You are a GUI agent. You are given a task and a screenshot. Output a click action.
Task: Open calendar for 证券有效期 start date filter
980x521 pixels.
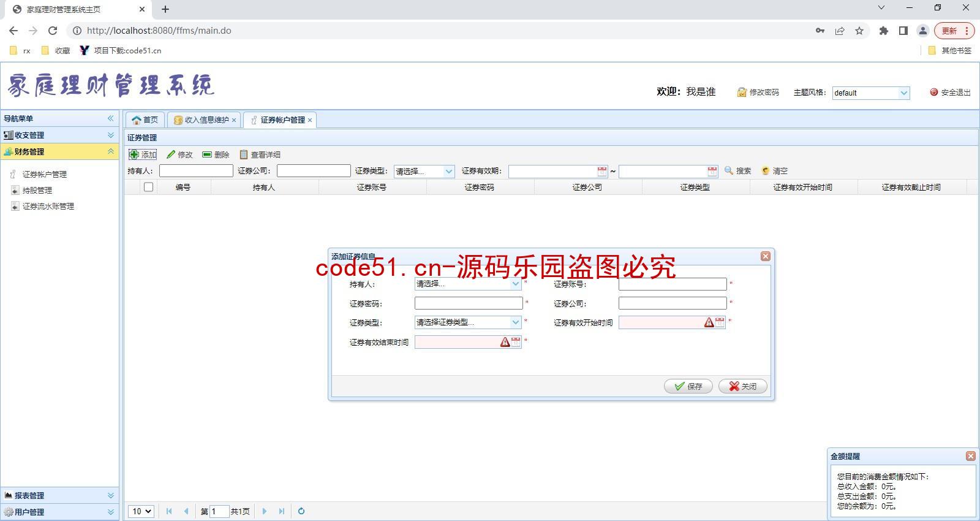click(602, 171)
